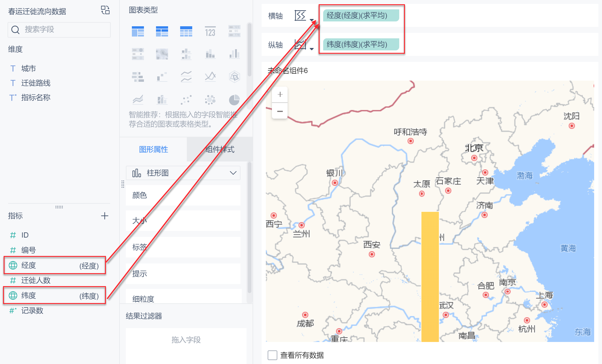Click the pie chart type icon
This screenshot has width=602, height=364.
pos(234,100)
